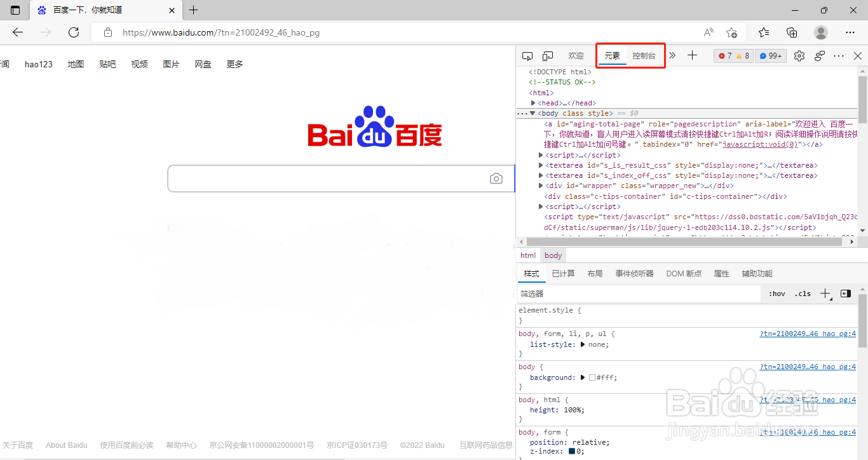Open source link for body, form, li rule
This screenshot has width=868, height=460.
[808, 334]
